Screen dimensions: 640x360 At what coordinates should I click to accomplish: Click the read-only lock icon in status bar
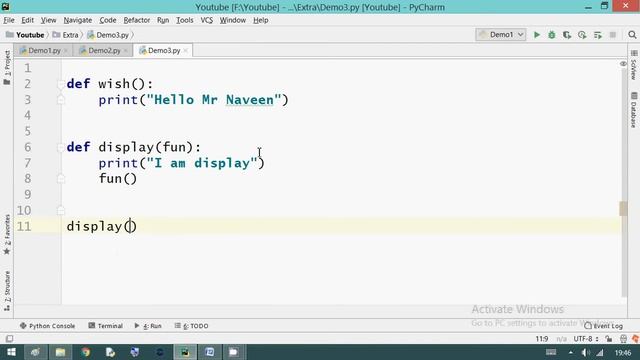coord(609,339)
